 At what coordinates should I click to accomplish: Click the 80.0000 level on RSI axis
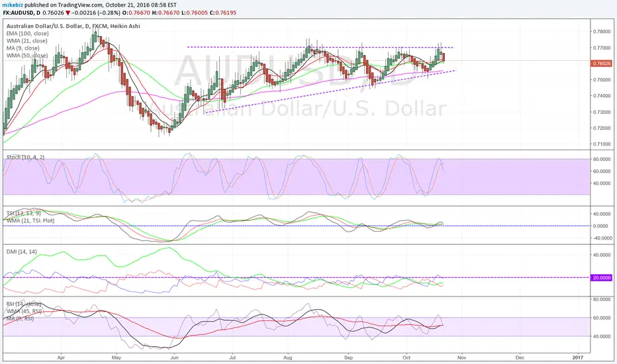(x=602, y=299)
